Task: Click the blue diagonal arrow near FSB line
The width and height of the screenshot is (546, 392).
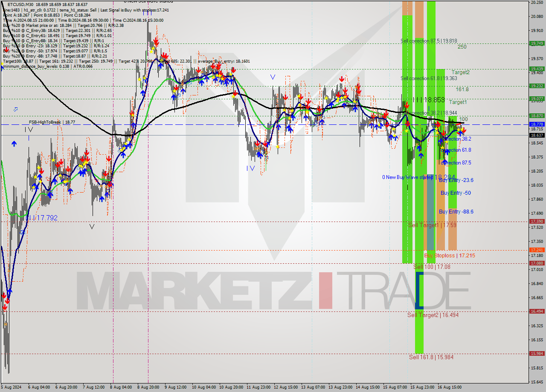Action: pos(16,110)
